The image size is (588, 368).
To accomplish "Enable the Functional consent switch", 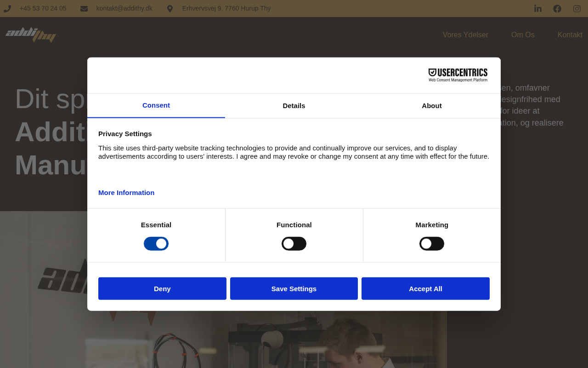I will pos(294,244).
